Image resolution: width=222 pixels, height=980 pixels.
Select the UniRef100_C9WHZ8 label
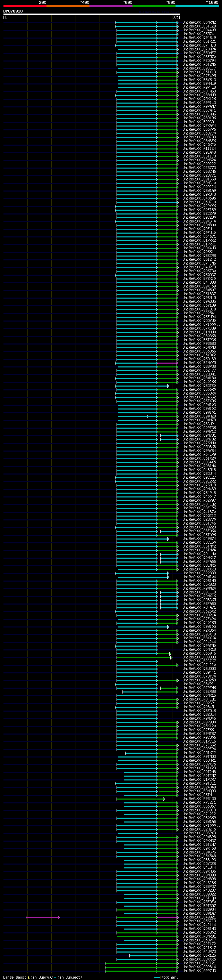(x=199, y=416)
